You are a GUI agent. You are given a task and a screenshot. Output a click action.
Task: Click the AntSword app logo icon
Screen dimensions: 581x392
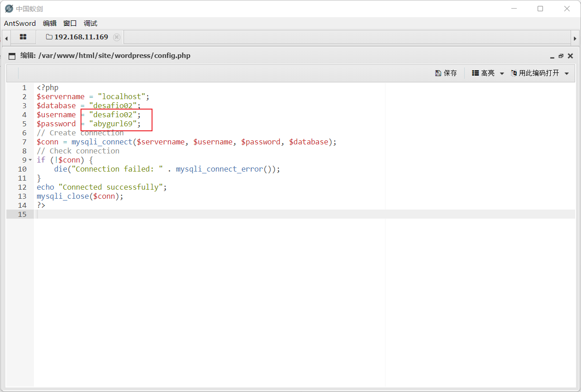coord(9,9)
